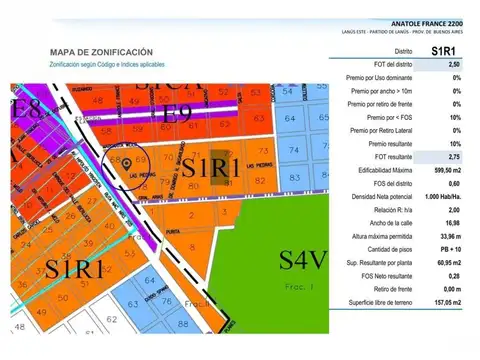Click the 'Premio por < FOS' label

pyautogui.click(x=389, y=117)
